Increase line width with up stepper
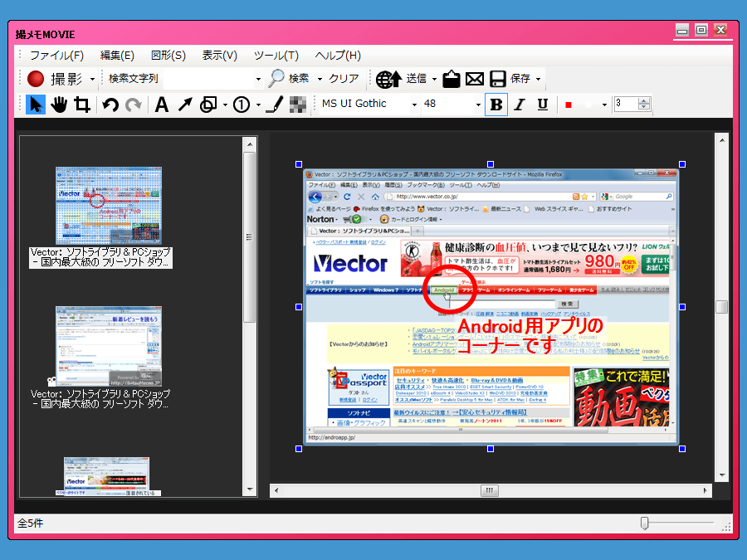This screenshot has width=747, height=560. coord(644,100)
